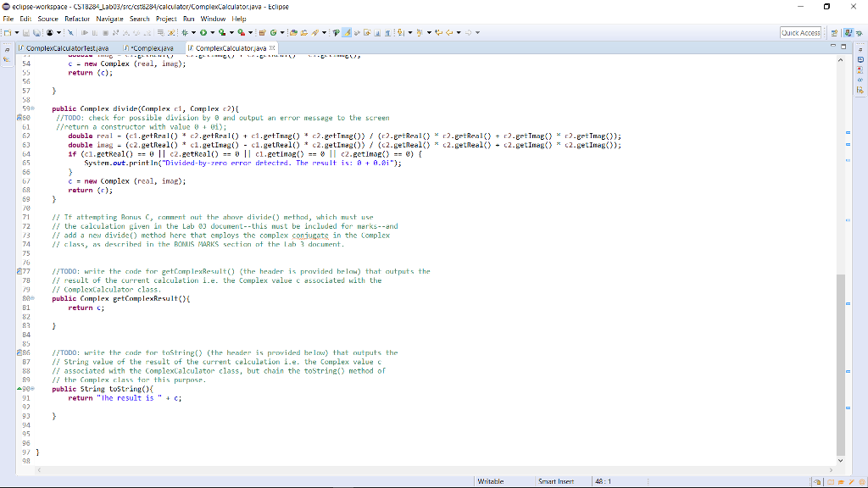Viewport: 868px width, 488px height.
Task: Open the Debug configurations dropdown arrow
Action: 194,33
